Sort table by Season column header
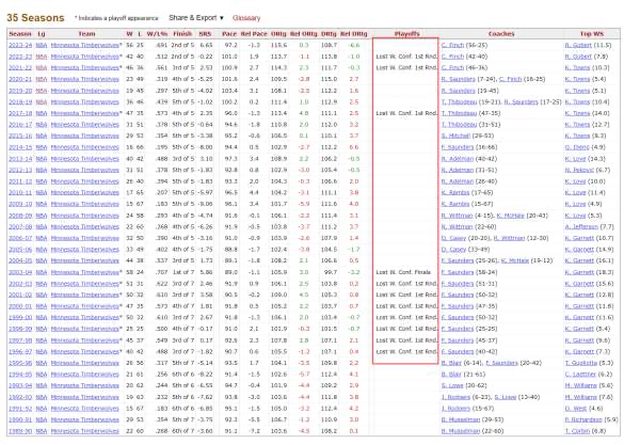This screenshot has height=445, width=640. pyautogui.click(x=19, y=33)
